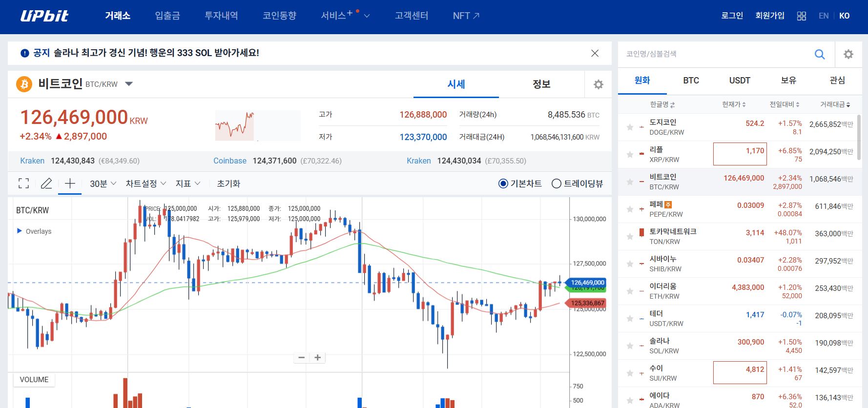Focus the 코인명/심볼검색 search field
Viewport: 868px width, 408px height.
click(712, 54)
